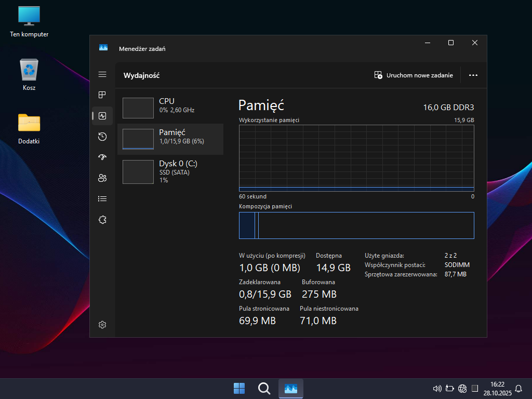
Task: Click Uruchom nowe zadanie button
Action: (414, 75)
